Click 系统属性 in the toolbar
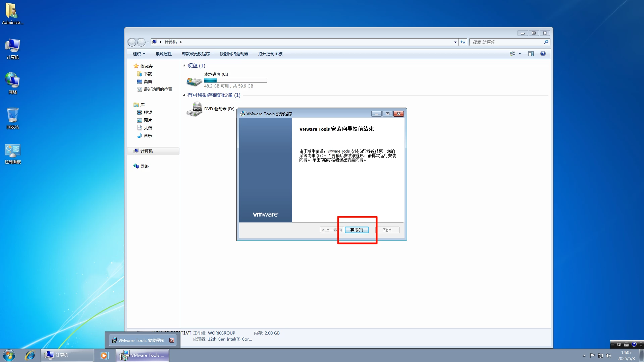644x362 pixels. 163,54
